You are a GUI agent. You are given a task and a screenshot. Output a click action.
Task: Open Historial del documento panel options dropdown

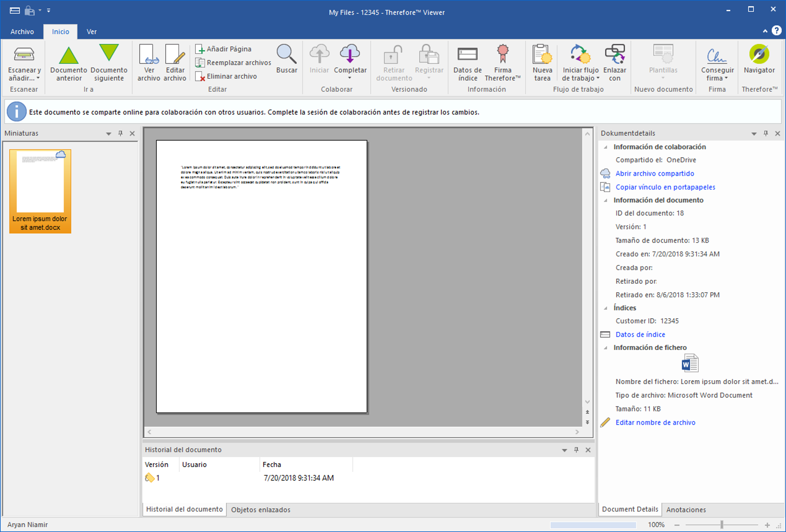[564, 450]
